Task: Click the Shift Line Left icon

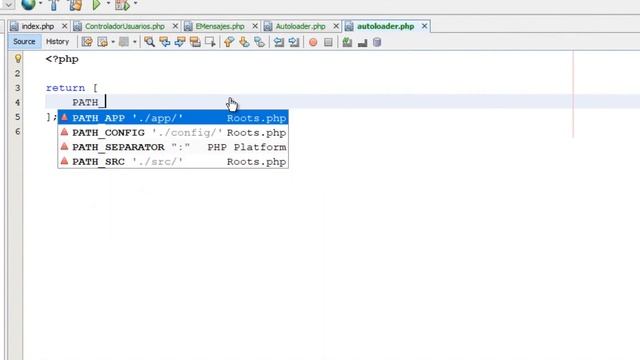Action: tap(279, 42)
